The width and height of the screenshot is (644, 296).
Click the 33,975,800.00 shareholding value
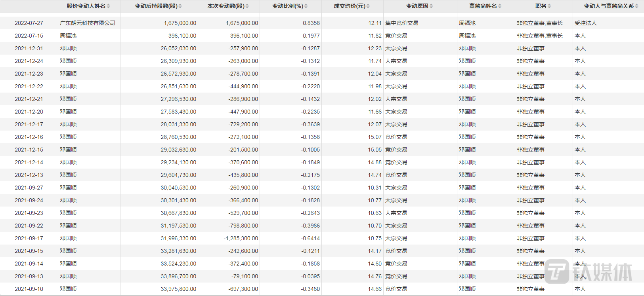click(x=178, y=289)
